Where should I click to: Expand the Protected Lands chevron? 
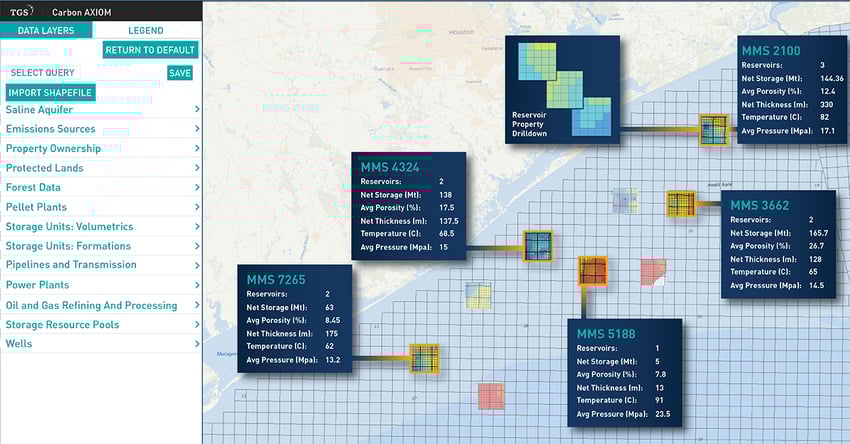pyautogui.click(x=197, y=168)
